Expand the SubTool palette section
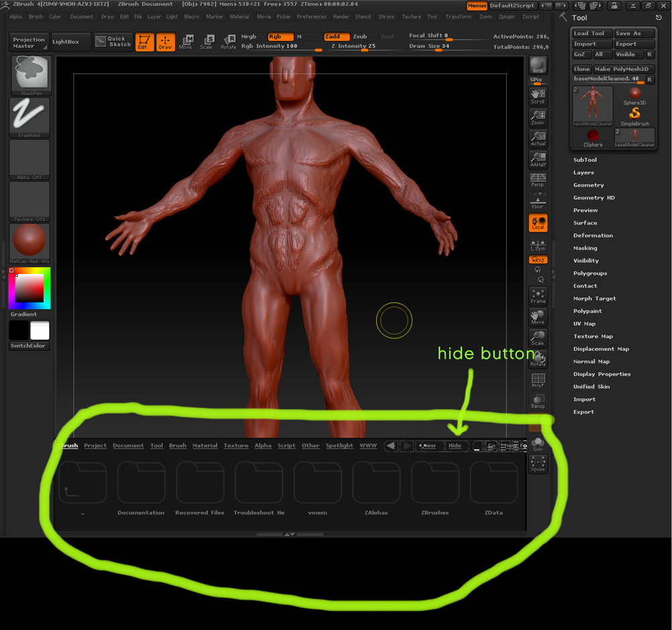 pos(585,160)
